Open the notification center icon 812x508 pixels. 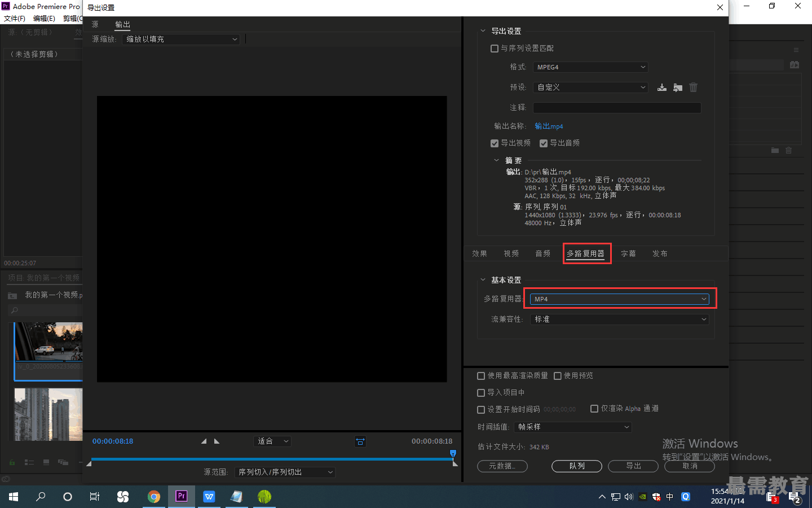coord(795,497)
